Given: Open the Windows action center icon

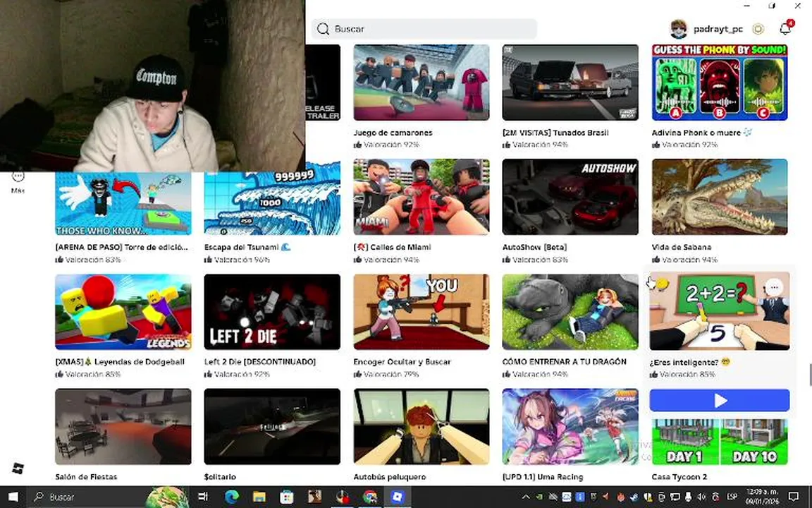Looking at the screenshot, I should point(794,497).
